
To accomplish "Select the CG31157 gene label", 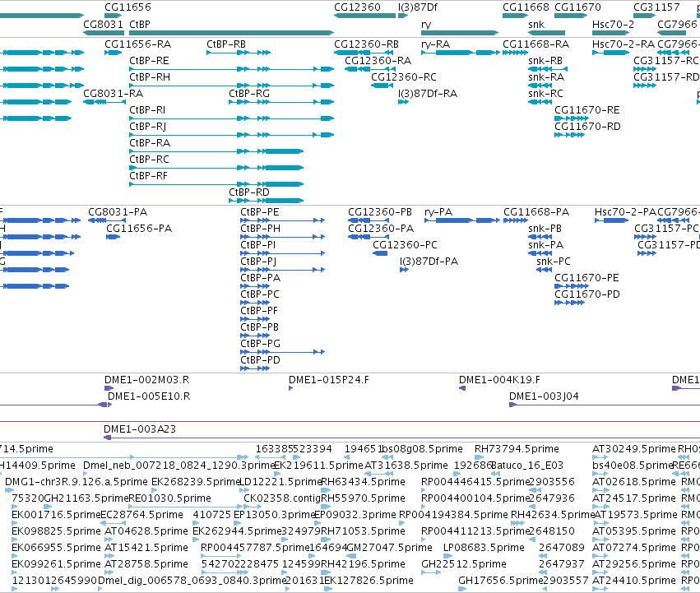I will [x=656, y=7].
